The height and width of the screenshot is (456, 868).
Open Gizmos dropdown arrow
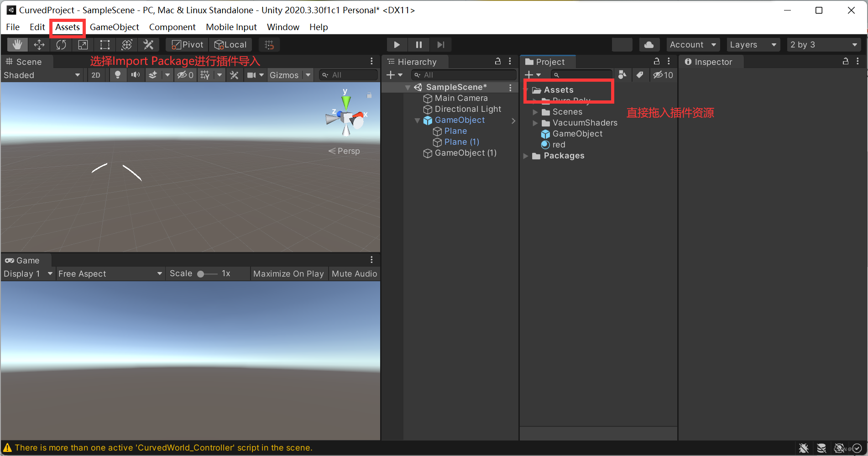coord(309,75)
